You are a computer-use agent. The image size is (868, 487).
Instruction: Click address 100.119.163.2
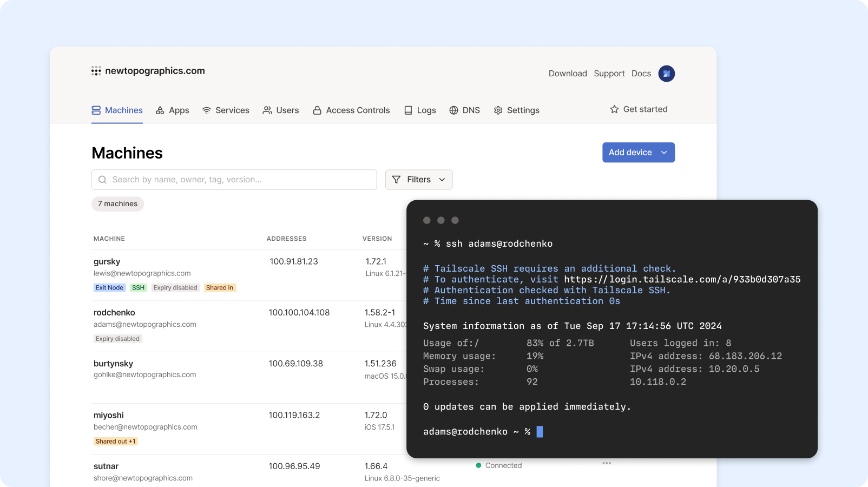(x=294, y=415)
